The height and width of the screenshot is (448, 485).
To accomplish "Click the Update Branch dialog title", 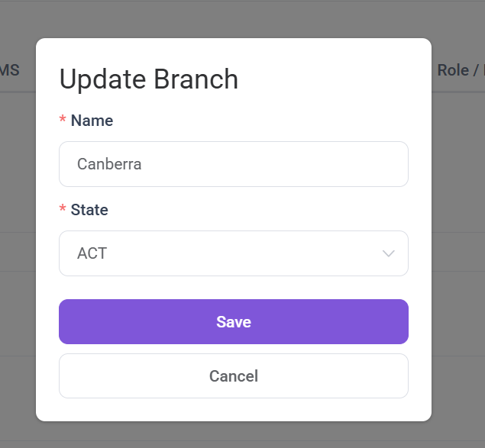I will click(149, 79).
